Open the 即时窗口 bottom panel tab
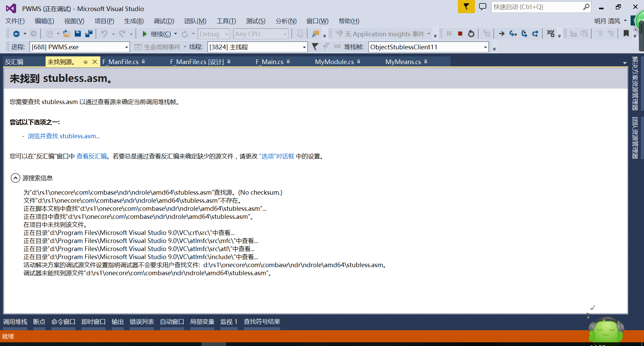Screen dimensions: 644x346 tap(94, 322)
